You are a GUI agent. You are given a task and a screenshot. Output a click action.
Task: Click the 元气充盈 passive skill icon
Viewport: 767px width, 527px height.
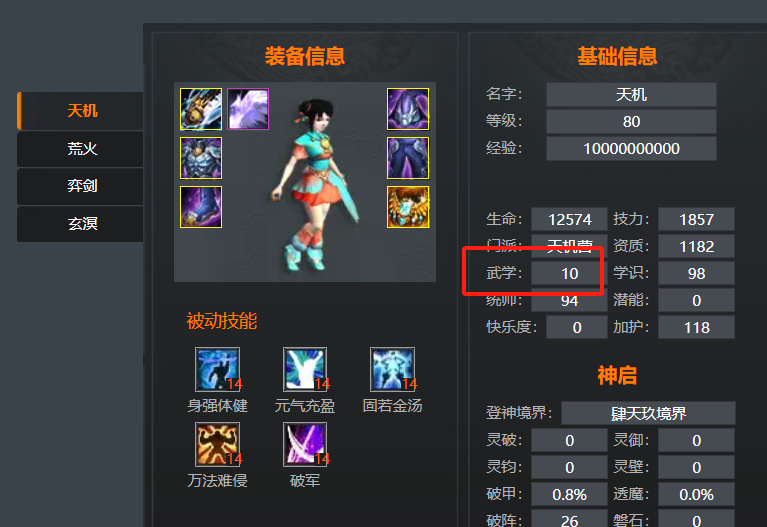tap(305, 369)
